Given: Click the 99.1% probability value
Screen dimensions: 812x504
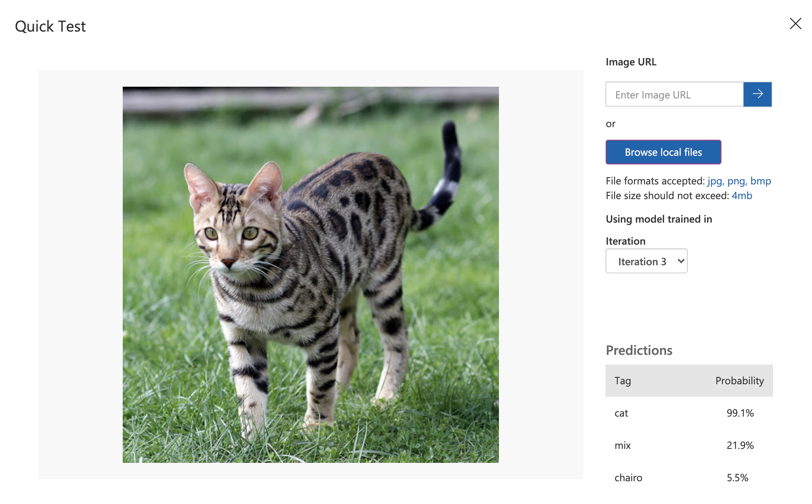Looking at the screenshot, I should click(740, 413).
